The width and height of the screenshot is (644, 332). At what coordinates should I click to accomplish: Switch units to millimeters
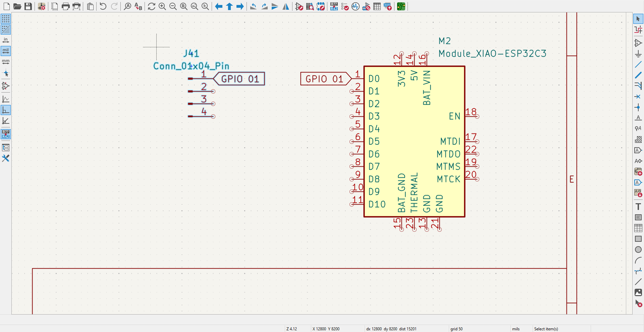tap(6, 62)
